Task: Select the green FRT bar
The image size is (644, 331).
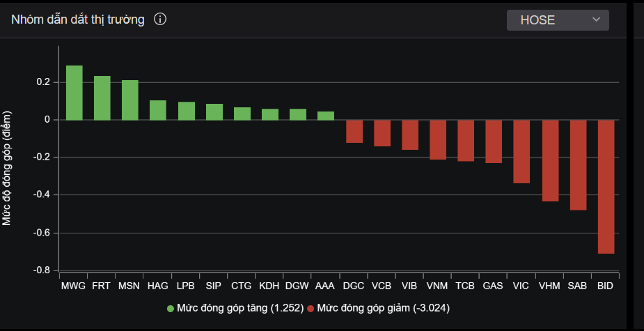Action: click(102, 98)
